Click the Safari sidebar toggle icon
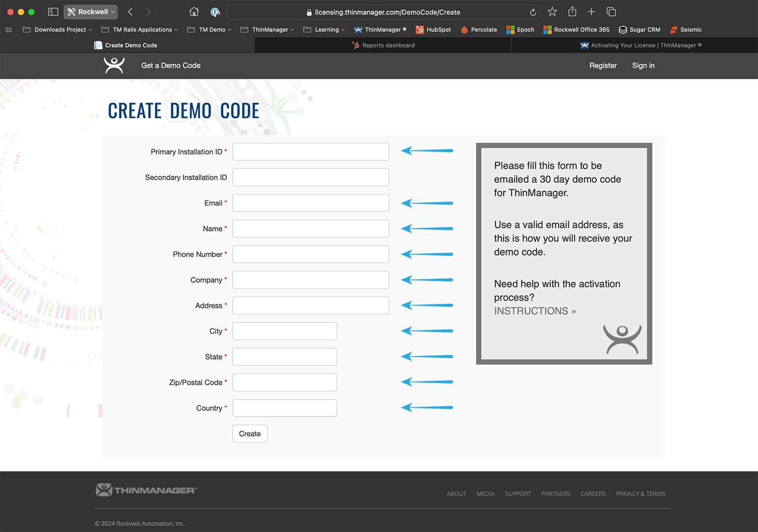This screenshot has width=758, height=532. (x=53, y=12)
